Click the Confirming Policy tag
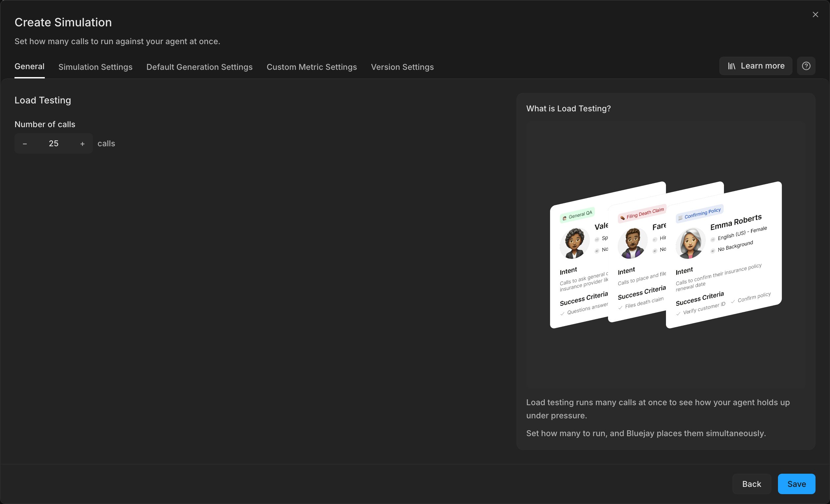This screenshot has height=504, width=830. [x=700, y=213]
